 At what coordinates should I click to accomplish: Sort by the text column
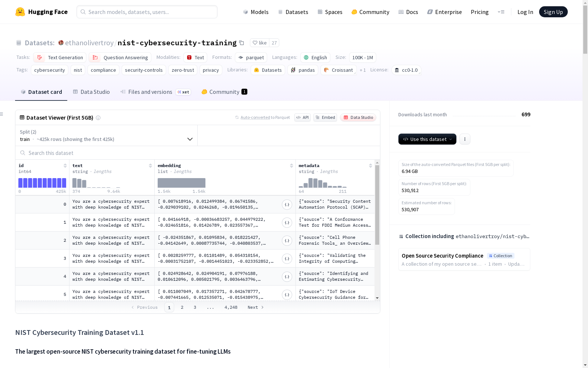click(150, 166)
